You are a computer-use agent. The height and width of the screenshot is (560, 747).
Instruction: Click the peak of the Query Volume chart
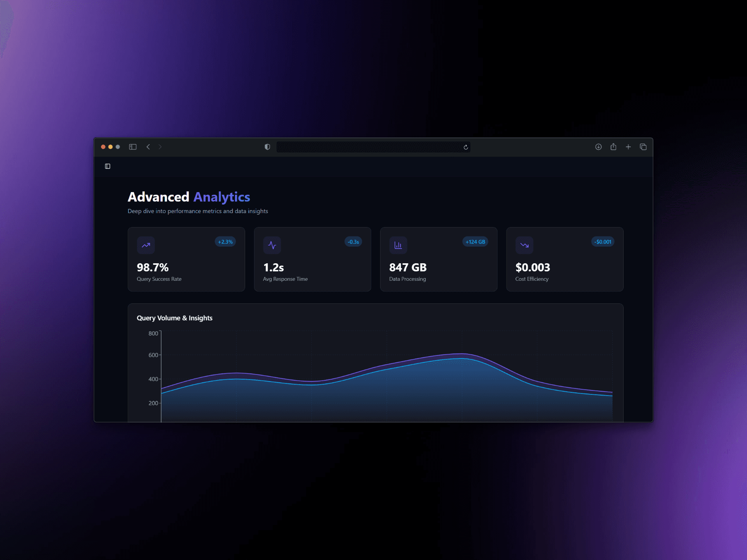[462, 354]
